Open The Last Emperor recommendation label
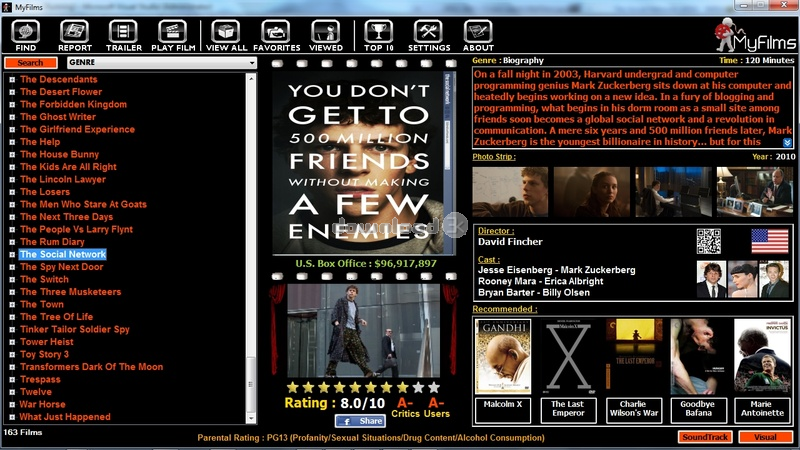This screenshot has width=800, height=450. point(568,410)
